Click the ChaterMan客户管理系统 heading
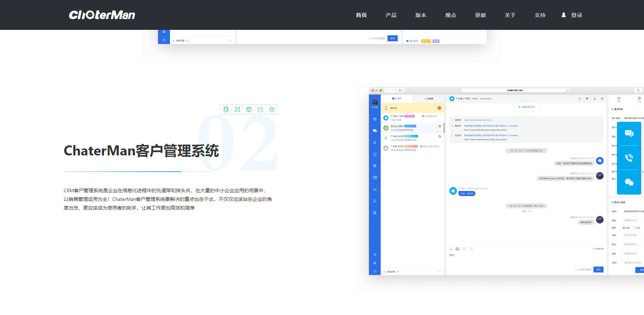 [x=141, y=151]
